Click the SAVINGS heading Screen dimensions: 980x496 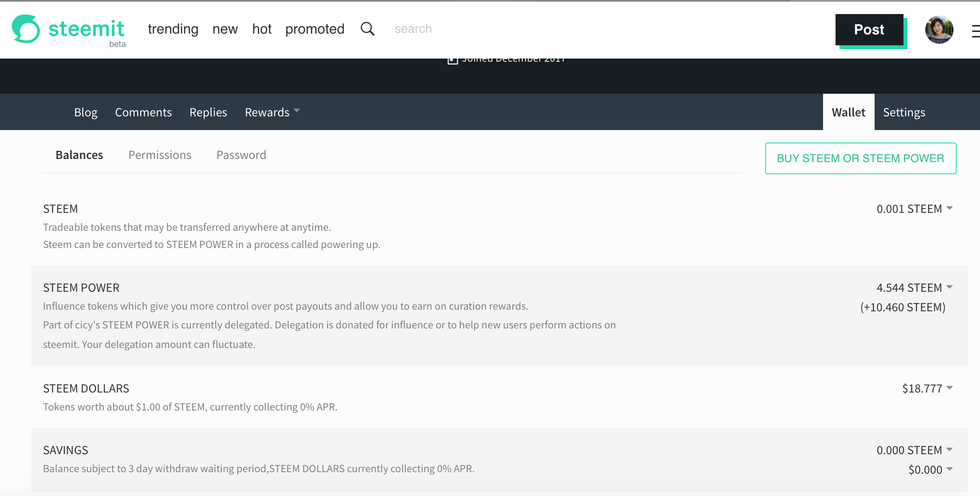tap(66, 450)
